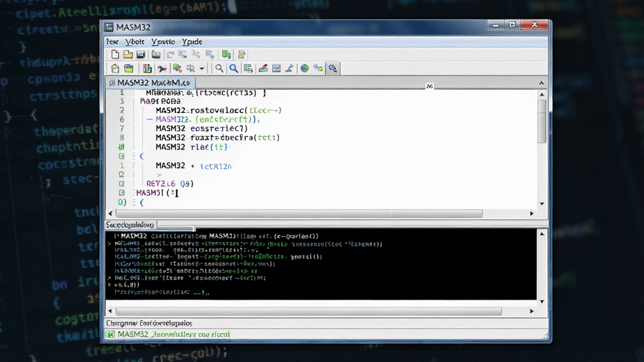
Task: Click the editor's vertical scroll down arrow
Action: 541,204
